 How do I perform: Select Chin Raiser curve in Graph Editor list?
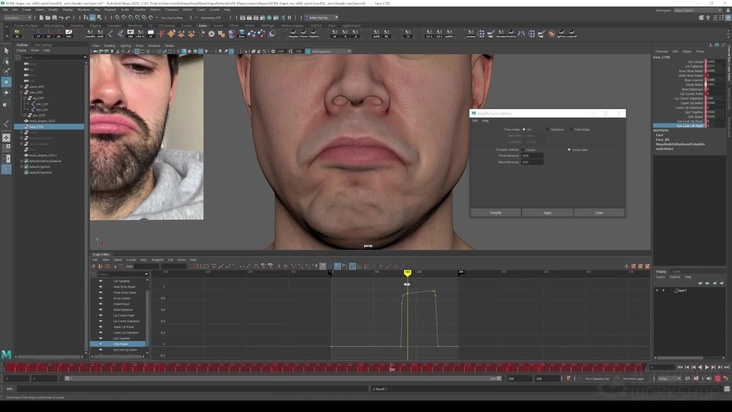(x=118, y=344)
